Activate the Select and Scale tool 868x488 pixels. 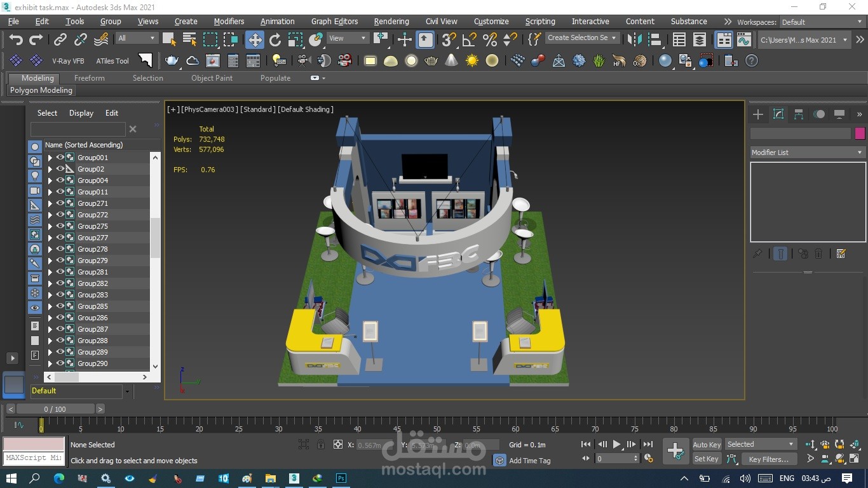(x=295, y=40)
